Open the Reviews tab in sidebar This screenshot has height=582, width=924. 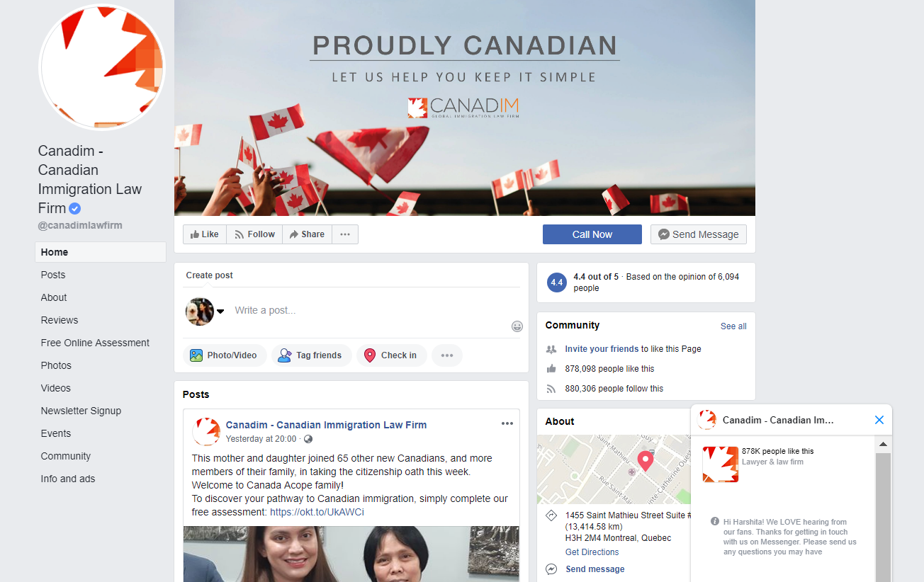pos(60,320)
